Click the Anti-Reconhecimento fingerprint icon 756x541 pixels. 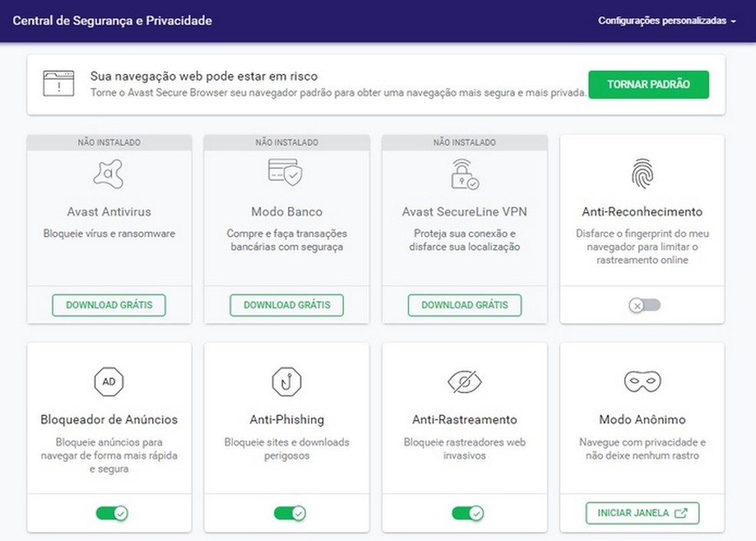(x=642, y=174)
